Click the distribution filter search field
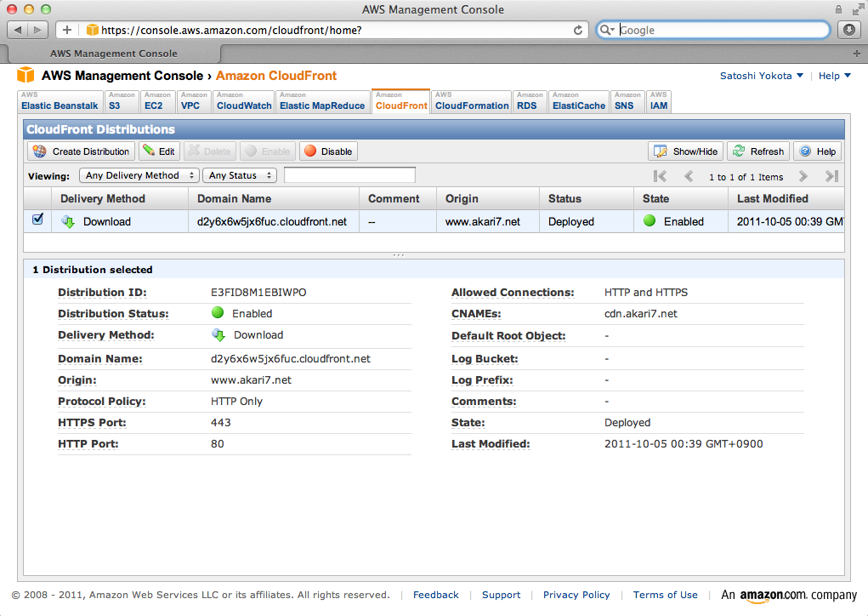This screenshot has width=868, height=616. pos(349,175)
